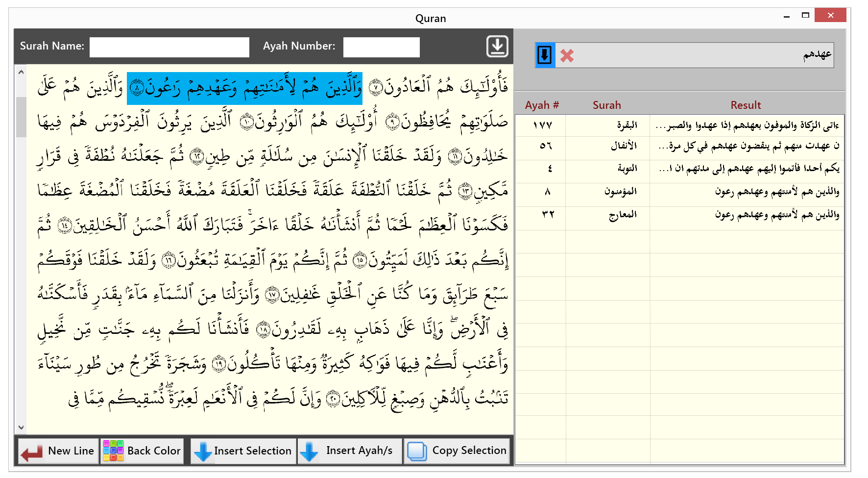
Task: Click the blue insert arrow beside search box
Action: pyautogui.click(x=545, y=55)
